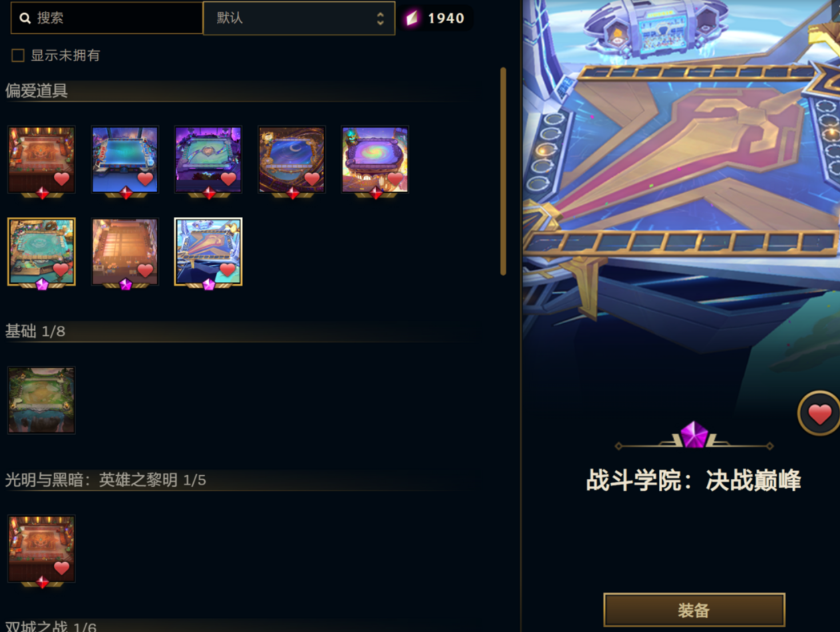Click the arena list scrollbar
Image resolution: width=840 pixels, height=632 pixels.
click(503, 171)
